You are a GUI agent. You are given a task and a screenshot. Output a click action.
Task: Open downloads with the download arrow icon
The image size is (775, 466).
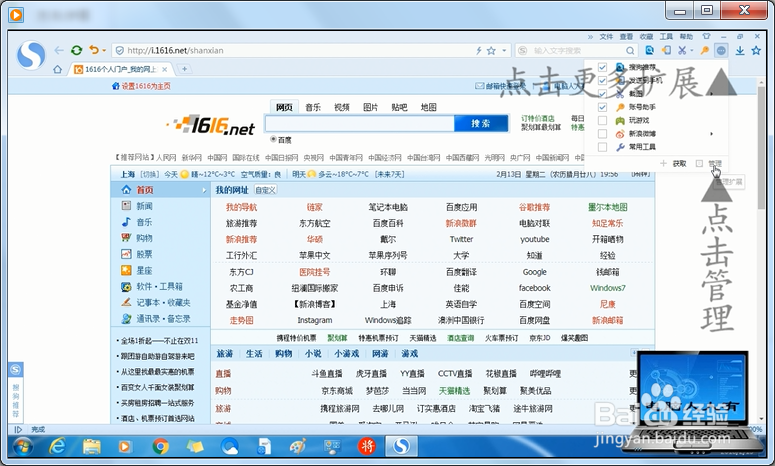point(740,50)
